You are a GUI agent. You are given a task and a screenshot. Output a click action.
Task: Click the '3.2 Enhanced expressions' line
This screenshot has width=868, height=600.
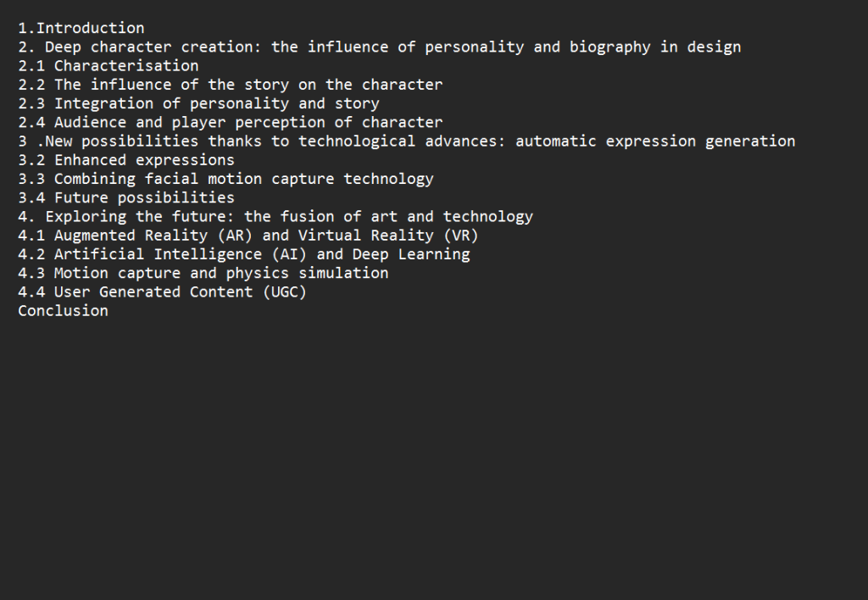coord(126,160)
